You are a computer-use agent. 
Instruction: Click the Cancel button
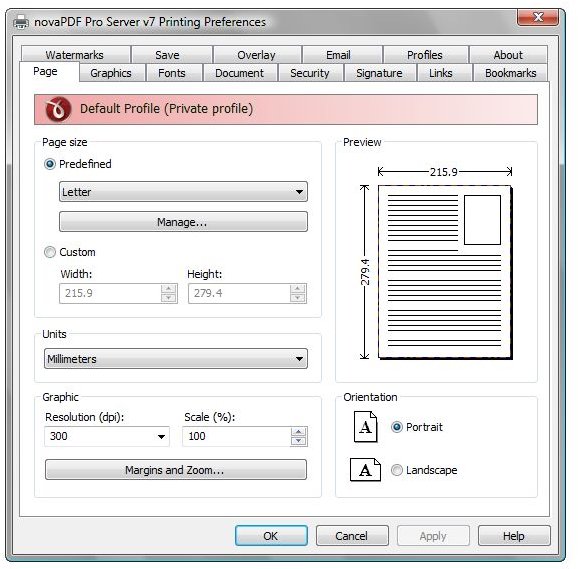pyautogui.click(x=352, y=535)
